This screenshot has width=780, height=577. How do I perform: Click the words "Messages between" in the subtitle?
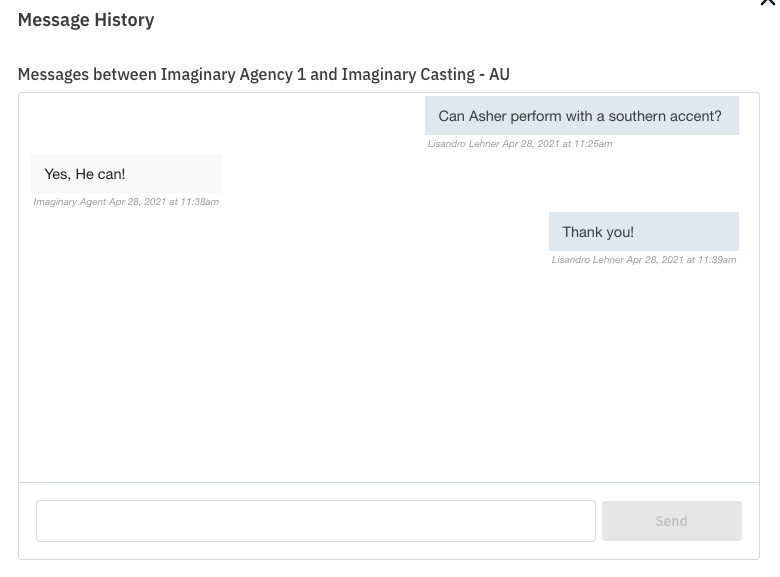pos(87,74)
